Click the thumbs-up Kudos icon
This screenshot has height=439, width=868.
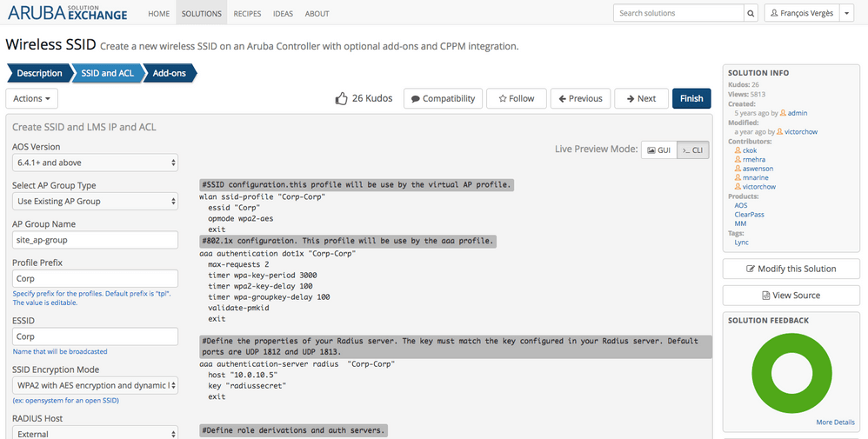point(342,99)
